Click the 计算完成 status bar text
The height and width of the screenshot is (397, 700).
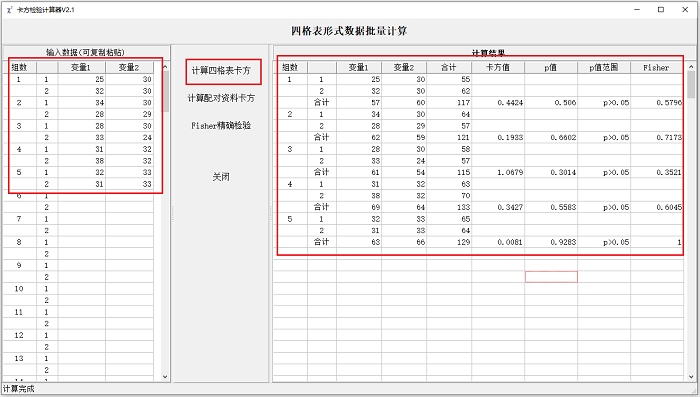[x=18, y=389]
